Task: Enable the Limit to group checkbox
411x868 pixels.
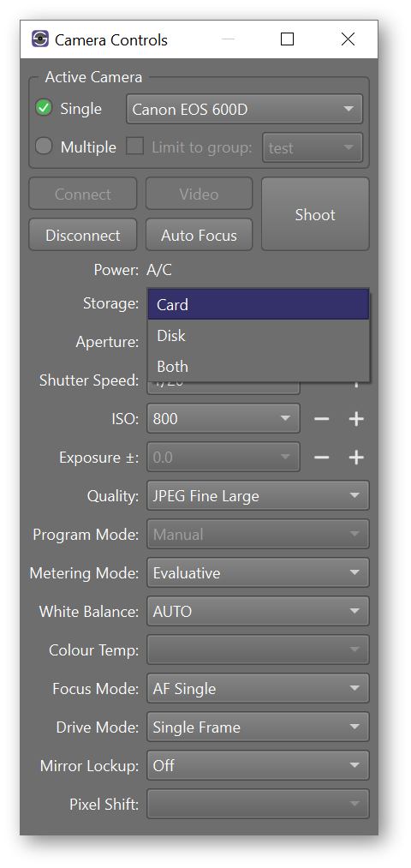Action: [x=134, y=147]
